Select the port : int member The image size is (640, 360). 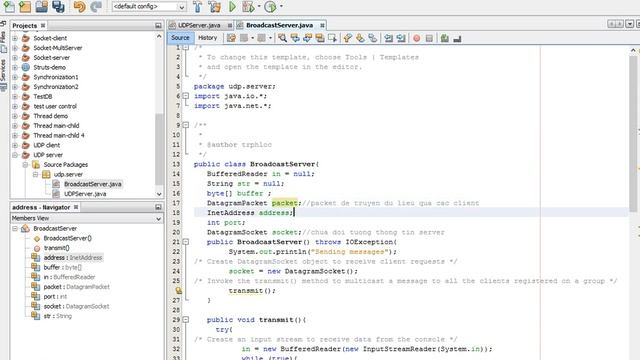coord(55,296)
